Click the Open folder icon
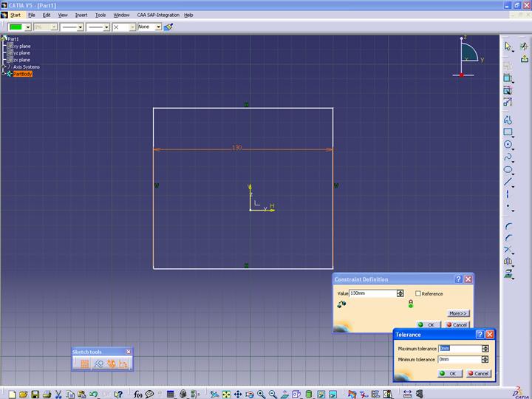This screenshot has width=532, height=399. pyautogui.click(x=24, y=395)
